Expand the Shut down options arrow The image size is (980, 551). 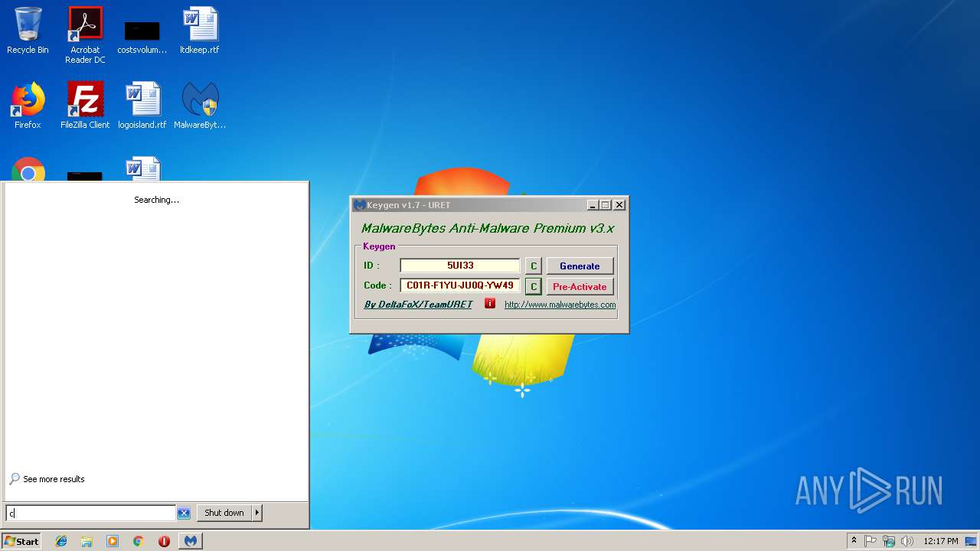click(x=257, y=513)
